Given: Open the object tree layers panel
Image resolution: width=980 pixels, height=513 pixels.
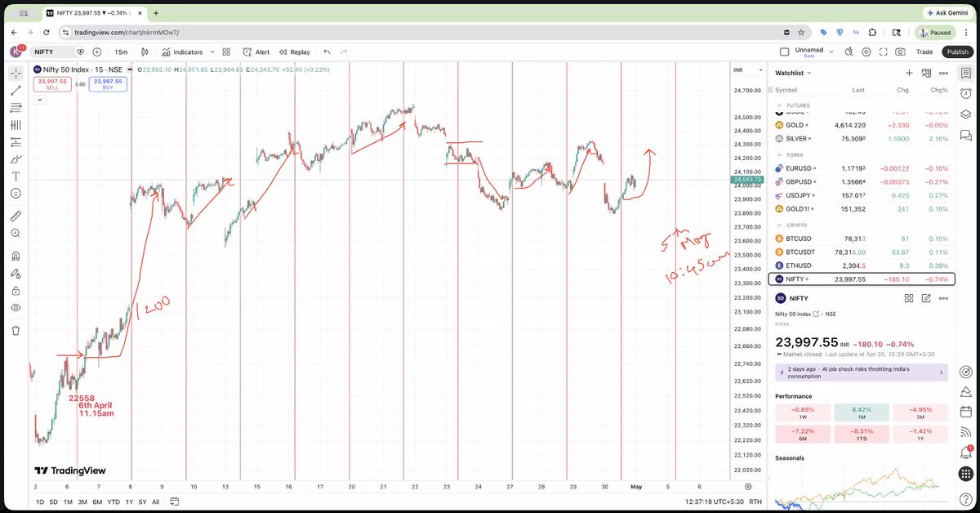Looking at the screenshot, I should [x=966, y=114].
